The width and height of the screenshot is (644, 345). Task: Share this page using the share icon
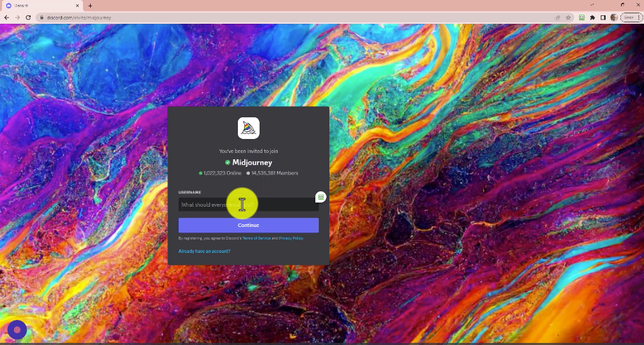[557, 17]
